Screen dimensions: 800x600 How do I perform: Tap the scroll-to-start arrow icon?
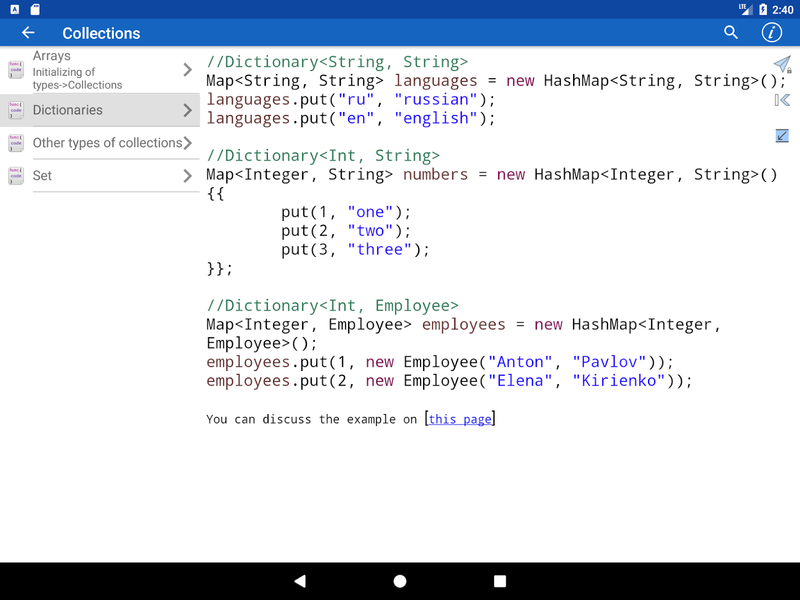781,99
